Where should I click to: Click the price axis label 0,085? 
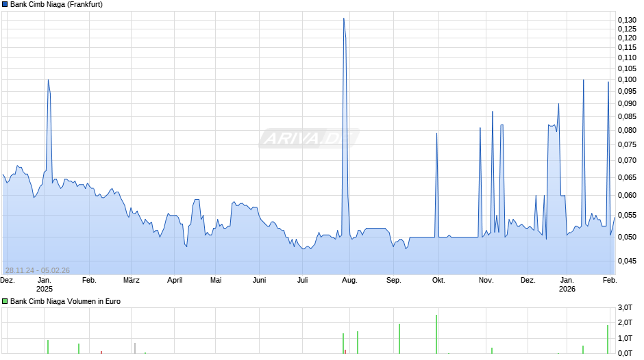pyautogui.click(x=627, y=117)
